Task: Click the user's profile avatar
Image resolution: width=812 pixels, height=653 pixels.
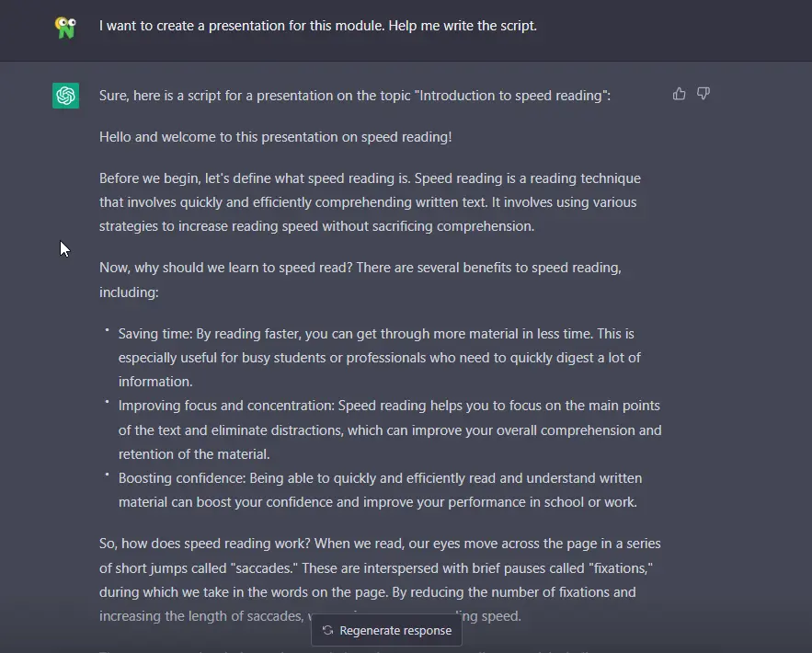Action: tap(65, 27)
